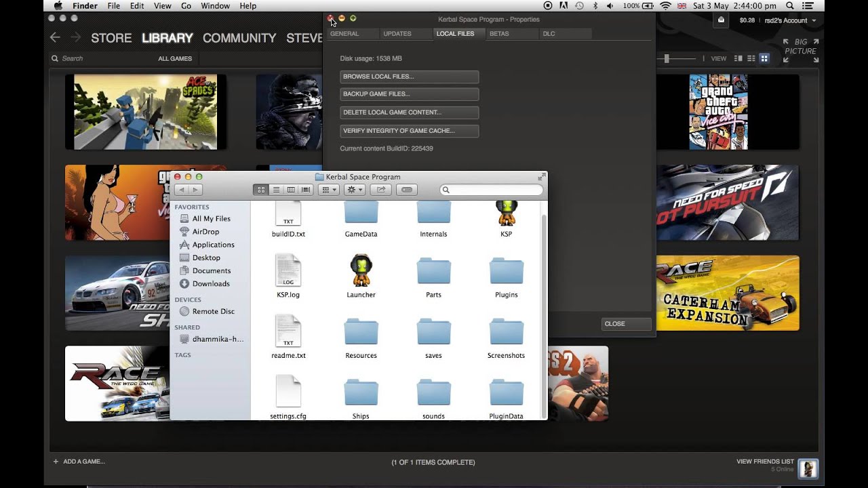
Task: Switch Finder to list view
Action: click(x=276, y=190)
